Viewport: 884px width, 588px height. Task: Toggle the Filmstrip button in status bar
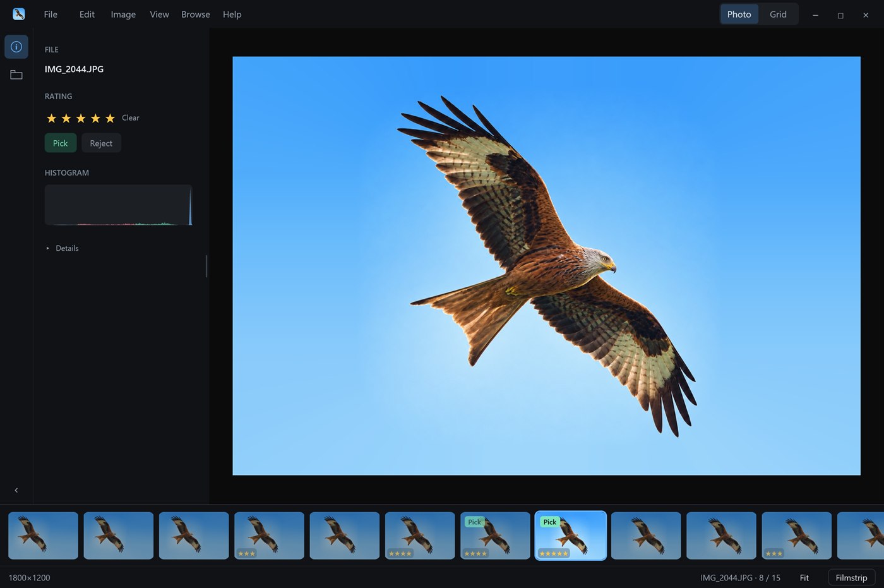pyautogui.click(x=851, y=578)
